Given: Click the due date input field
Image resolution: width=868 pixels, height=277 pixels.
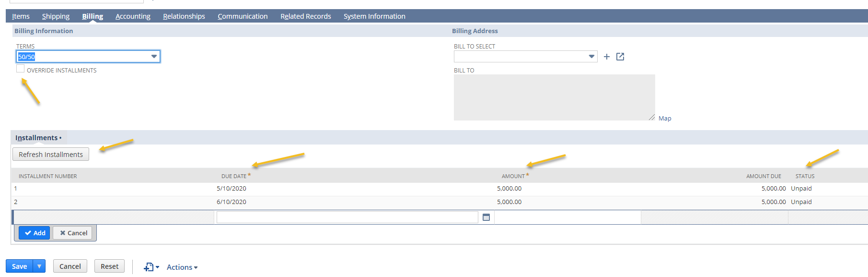Looking at the screenshot, I should pyautogui.click(x=347, y=217).
